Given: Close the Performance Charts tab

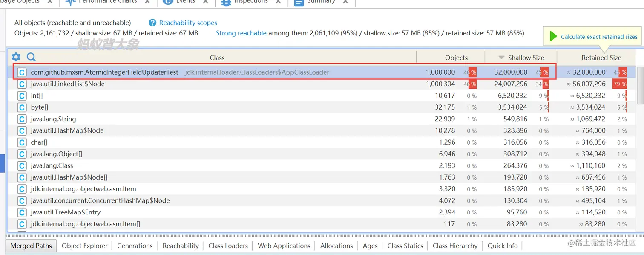Looking at the screenshot, I should [x=148, y=2].
